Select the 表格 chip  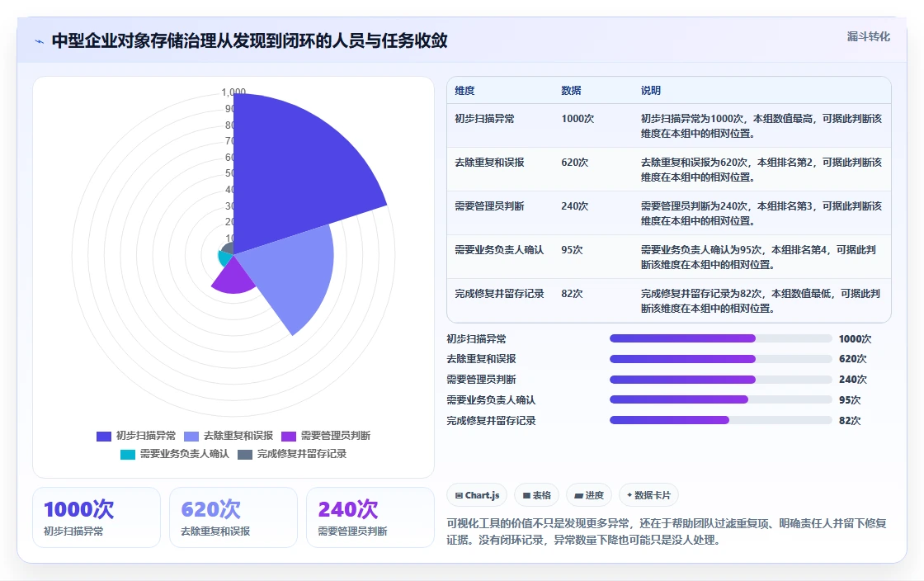click(536, 495)
